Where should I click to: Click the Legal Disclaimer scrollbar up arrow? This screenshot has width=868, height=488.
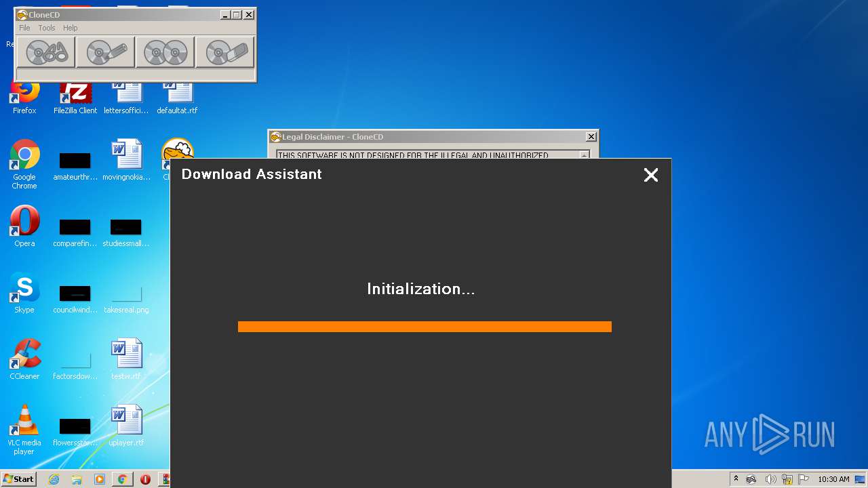click(x=584, y=155)
